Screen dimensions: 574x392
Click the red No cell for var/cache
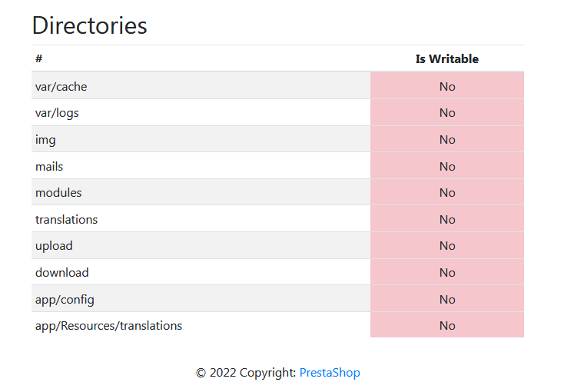click(447, 87)
